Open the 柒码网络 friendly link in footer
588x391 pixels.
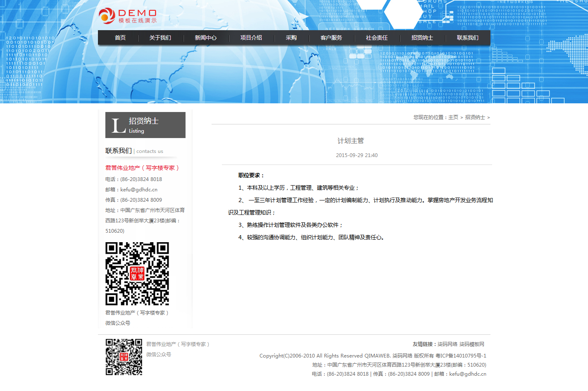[x=448, y=344]
